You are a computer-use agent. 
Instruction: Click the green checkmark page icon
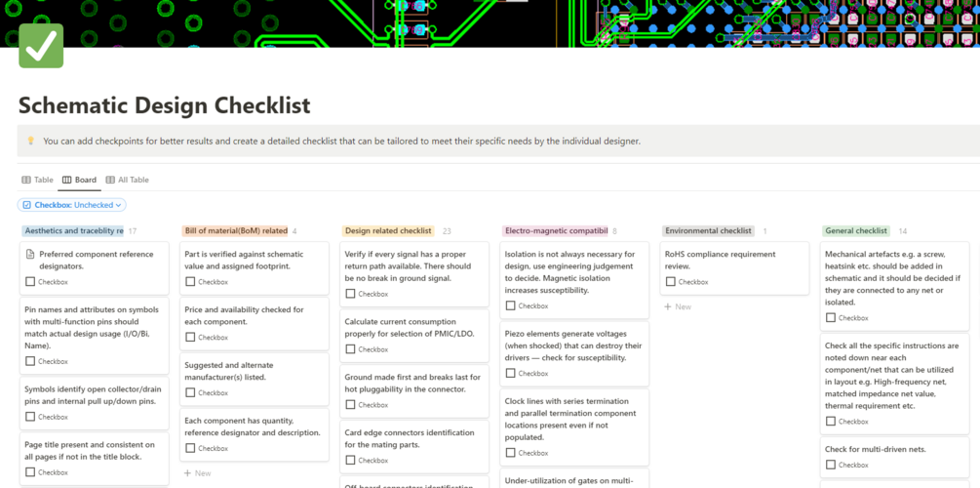tap(41, 46)
